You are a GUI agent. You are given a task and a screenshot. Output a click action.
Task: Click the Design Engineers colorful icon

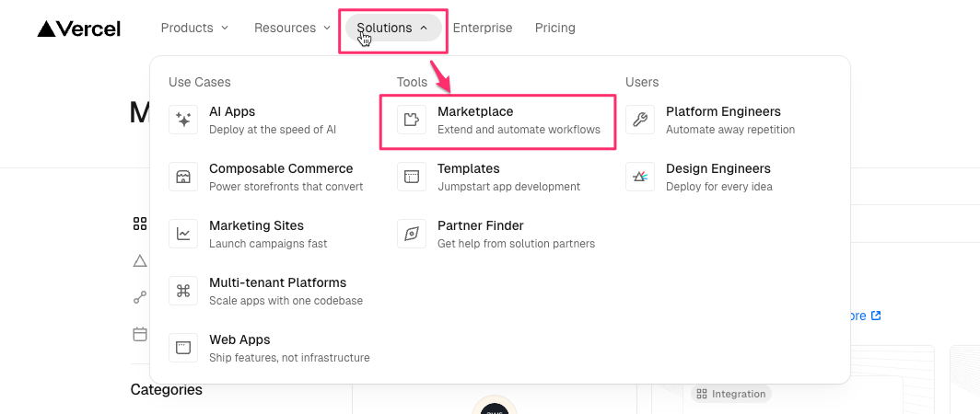click(640, 178)
